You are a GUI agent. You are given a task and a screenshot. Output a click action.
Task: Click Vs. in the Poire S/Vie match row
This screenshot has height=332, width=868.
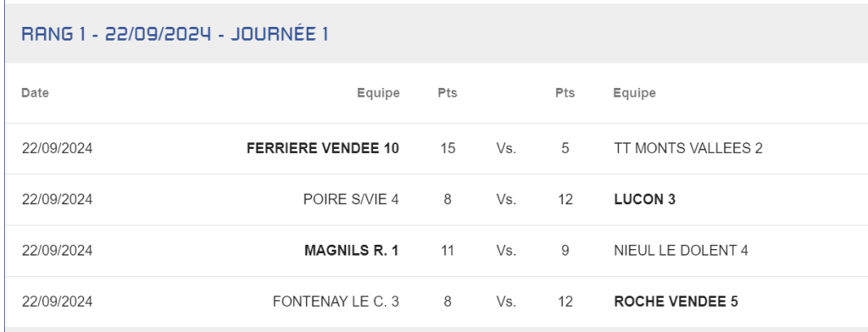506,199
